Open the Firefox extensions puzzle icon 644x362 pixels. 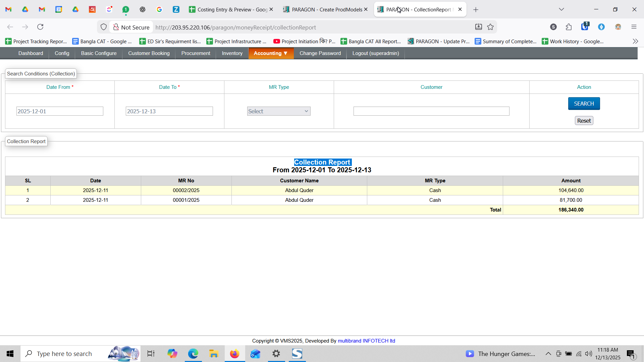[569, 27]
